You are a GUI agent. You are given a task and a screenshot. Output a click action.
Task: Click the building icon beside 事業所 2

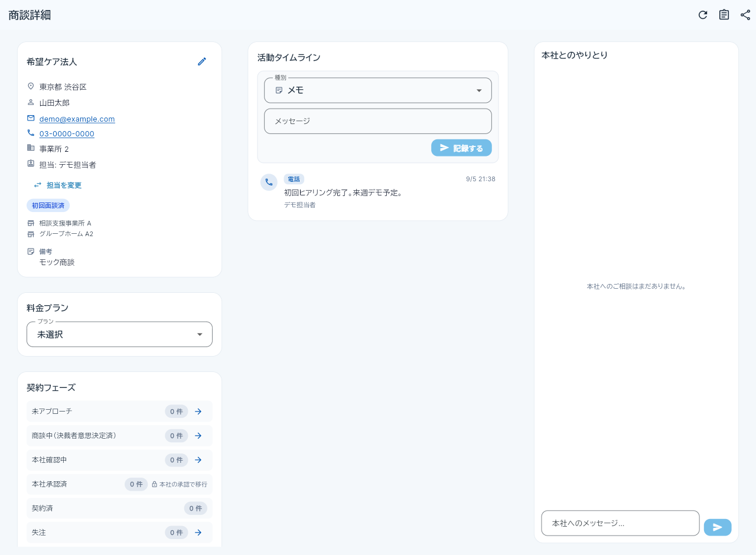point(31,148)
